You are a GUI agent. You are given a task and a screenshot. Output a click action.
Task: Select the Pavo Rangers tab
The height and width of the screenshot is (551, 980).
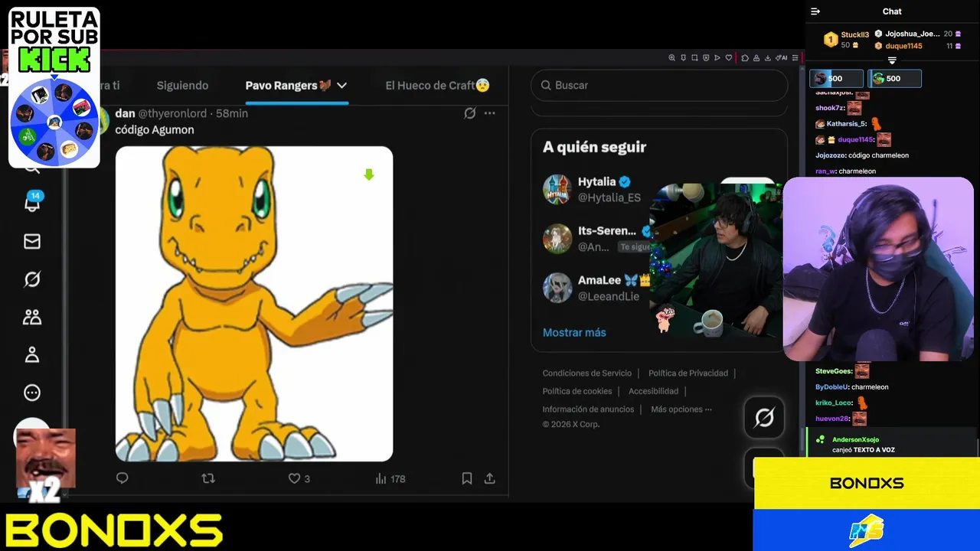click(289, 86)
